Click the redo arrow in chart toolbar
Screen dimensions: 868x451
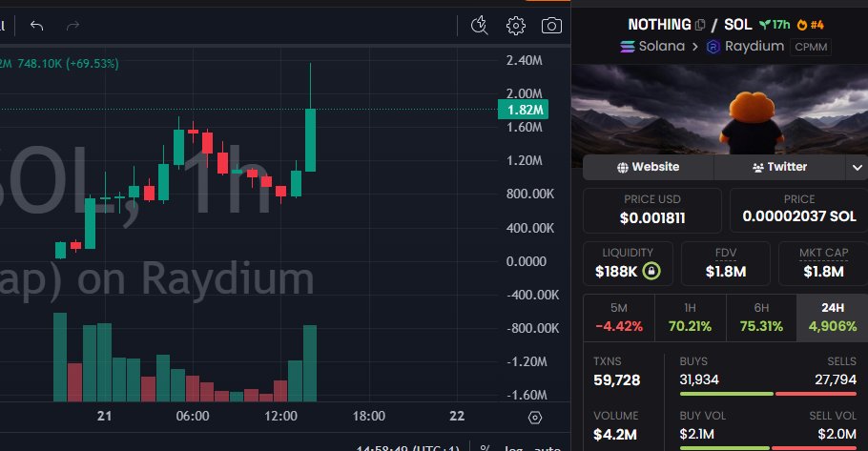coord(73,26)
